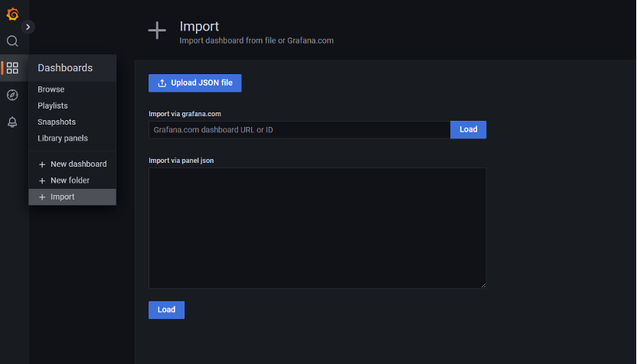
Task: Open the Explore compass icon
Action: [12, 95]
